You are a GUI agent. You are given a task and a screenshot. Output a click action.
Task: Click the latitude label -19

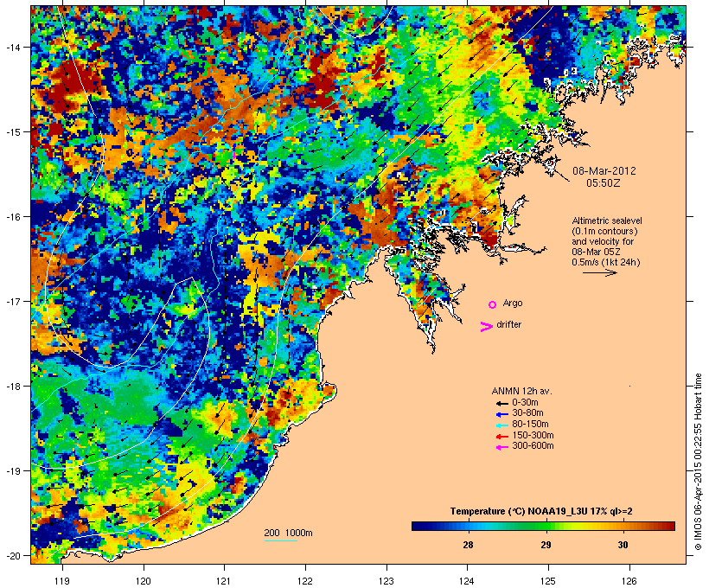[13, 471]
